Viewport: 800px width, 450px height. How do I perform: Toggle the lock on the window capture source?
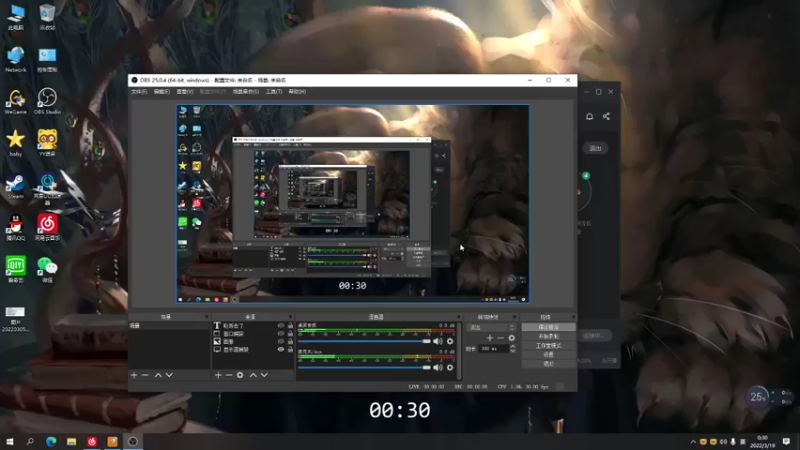290,334
